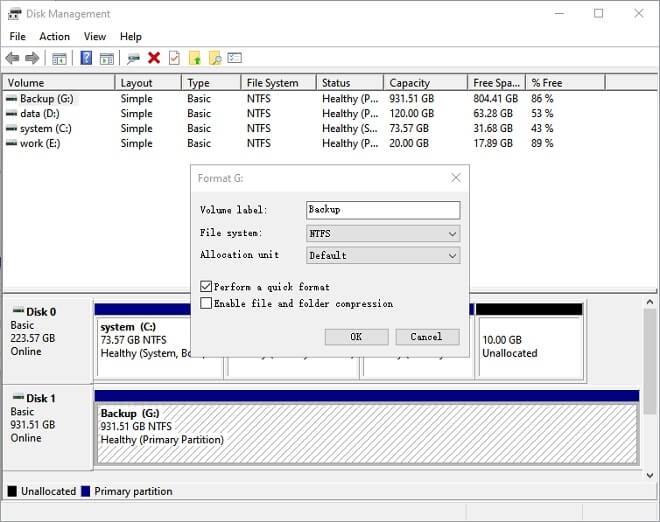Click the 804.41 GB free space cell
Screen dimensions: 660x522
tap(495, 99)
